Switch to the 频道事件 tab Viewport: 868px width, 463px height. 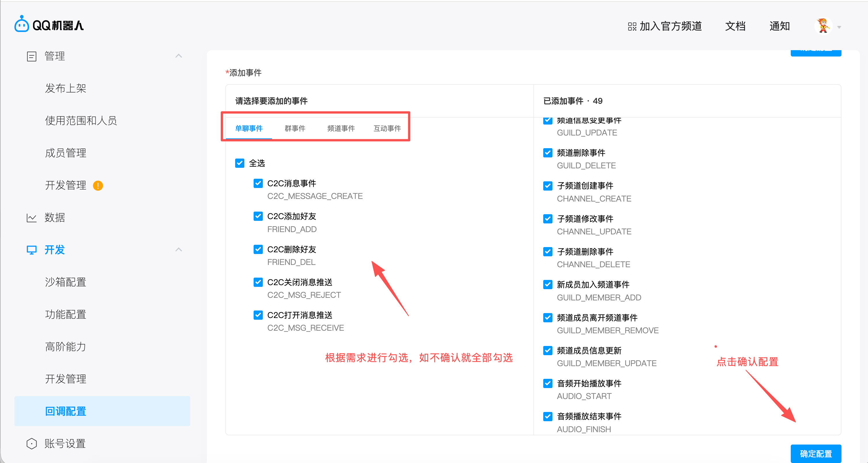point(340,128)
